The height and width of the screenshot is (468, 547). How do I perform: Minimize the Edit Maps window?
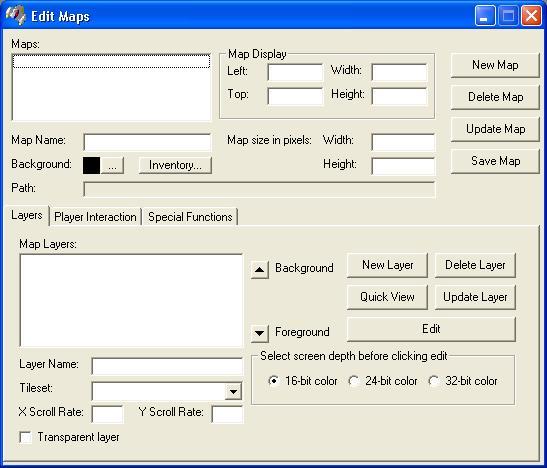(x=485, y=16)
